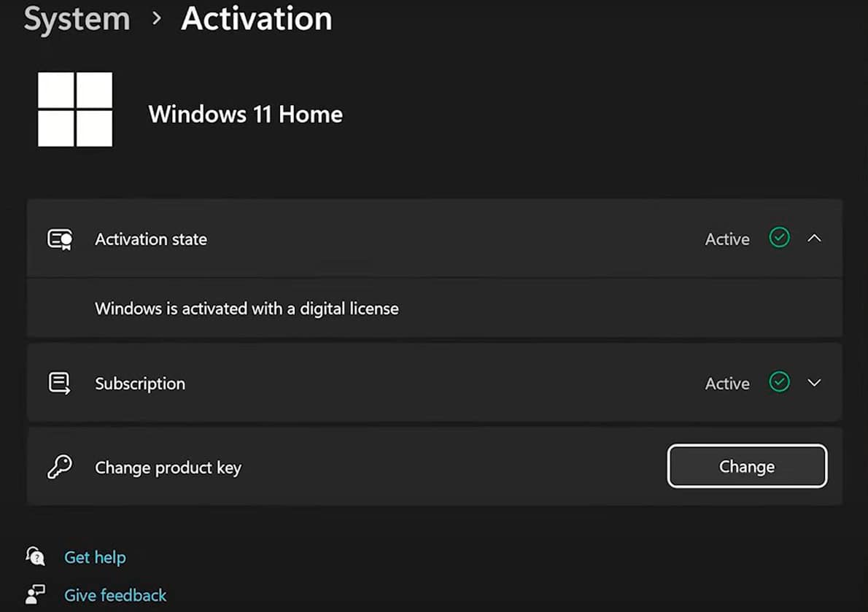Click the green checkmark beside Subscription
The height and width of the screenshot is (612, 868).
[780, 381]
